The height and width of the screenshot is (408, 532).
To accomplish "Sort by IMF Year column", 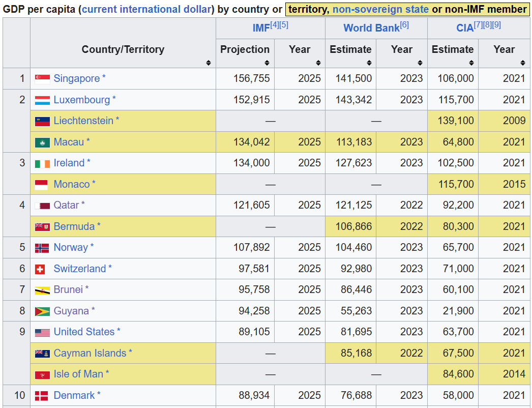I will (318, 63).
